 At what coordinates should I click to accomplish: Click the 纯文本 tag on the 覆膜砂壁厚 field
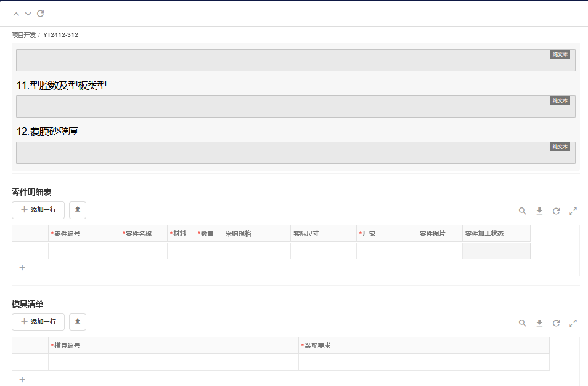560,147
